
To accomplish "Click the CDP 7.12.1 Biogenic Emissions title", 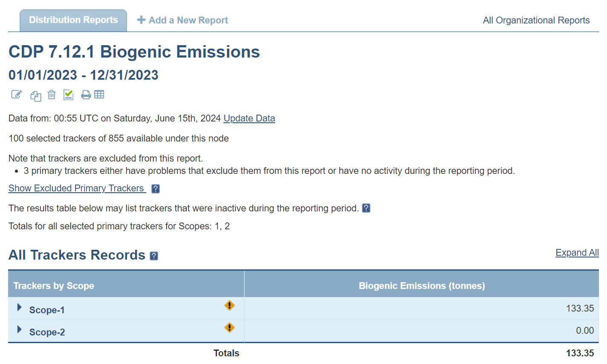I will (x=134, y=52).
